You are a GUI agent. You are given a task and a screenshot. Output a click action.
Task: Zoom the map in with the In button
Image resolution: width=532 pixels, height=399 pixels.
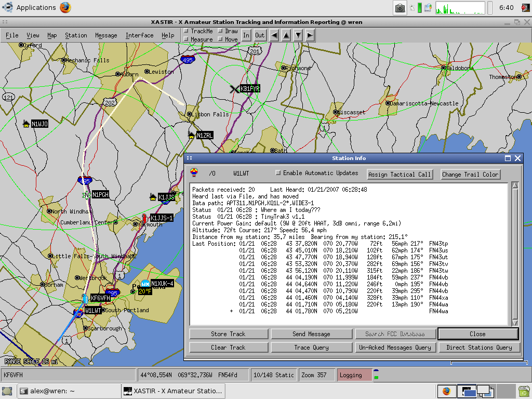pyautogui.click(x=246, y=35)
